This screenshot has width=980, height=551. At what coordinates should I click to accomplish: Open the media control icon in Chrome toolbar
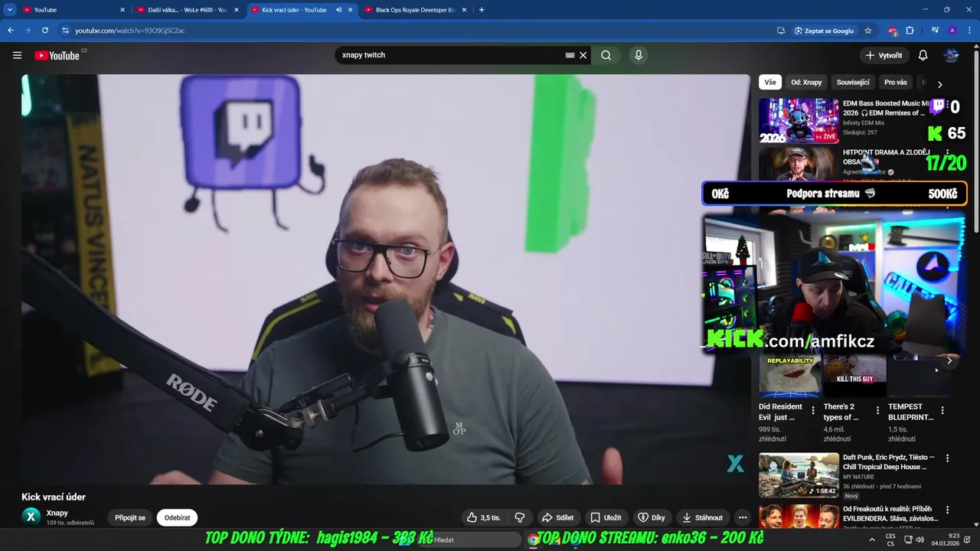(x=935, y=31)
